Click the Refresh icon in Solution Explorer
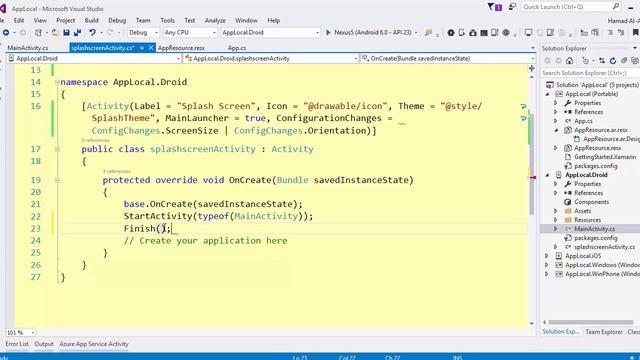This screenshot has width=640, height=360. coord(613,61)
